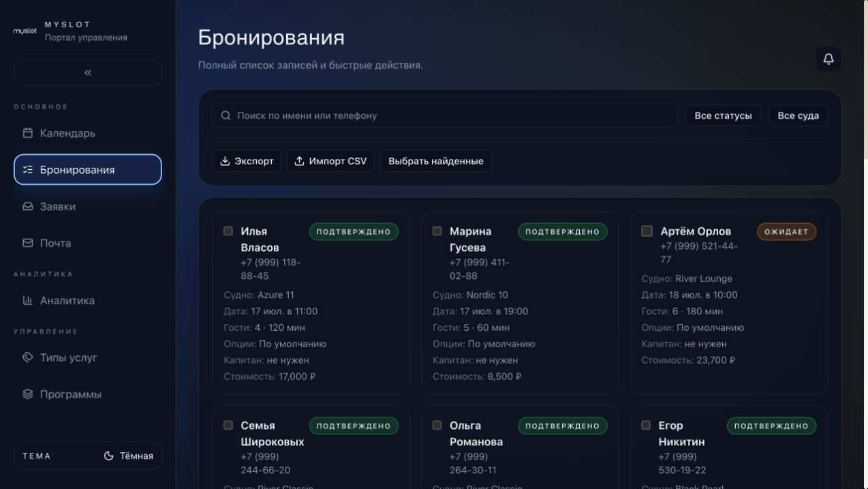The image size is (868, 489).
Task: Click the Экспорт button
Action: click(x=247, y=161)
